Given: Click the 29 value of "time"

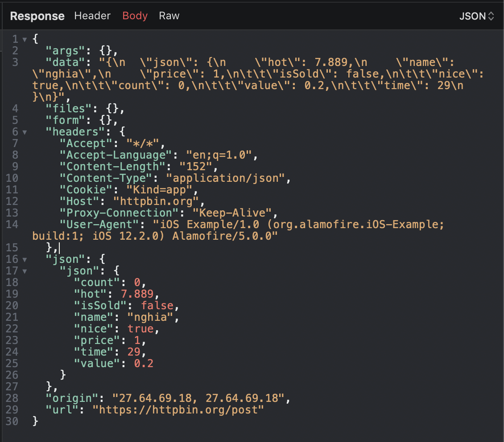Looking at the screenshot, I should (134, 352).
